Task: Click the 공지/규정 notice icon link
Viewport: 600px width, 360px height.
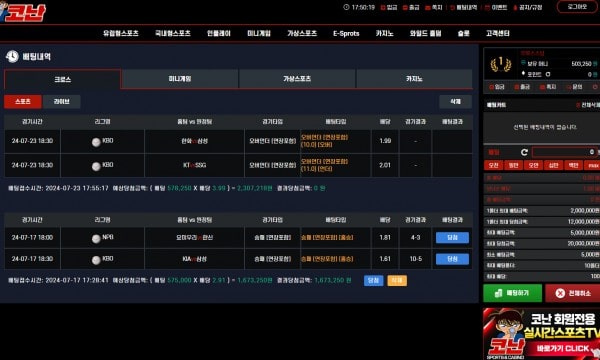Action: pos(515,7)
